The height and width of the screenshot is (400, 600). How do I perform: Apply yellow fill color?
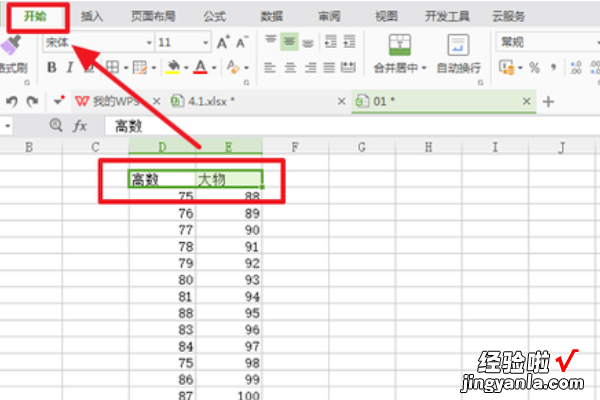click(173, 67)
